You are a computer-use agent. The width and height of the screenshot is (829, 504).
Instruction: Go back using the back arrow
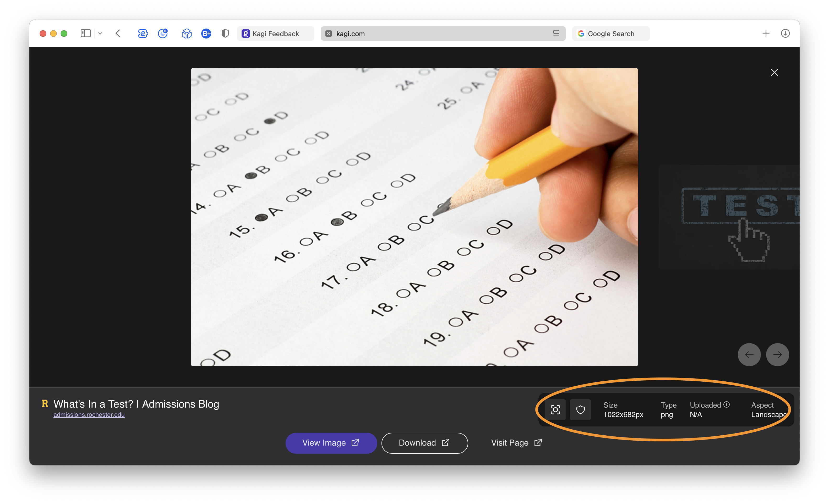point(118,33)
